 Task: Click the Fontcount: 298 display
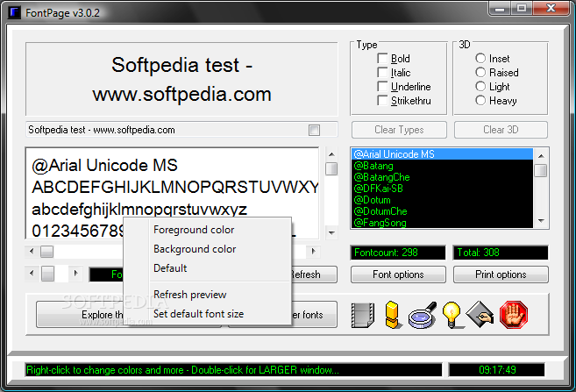pos(398,253)
